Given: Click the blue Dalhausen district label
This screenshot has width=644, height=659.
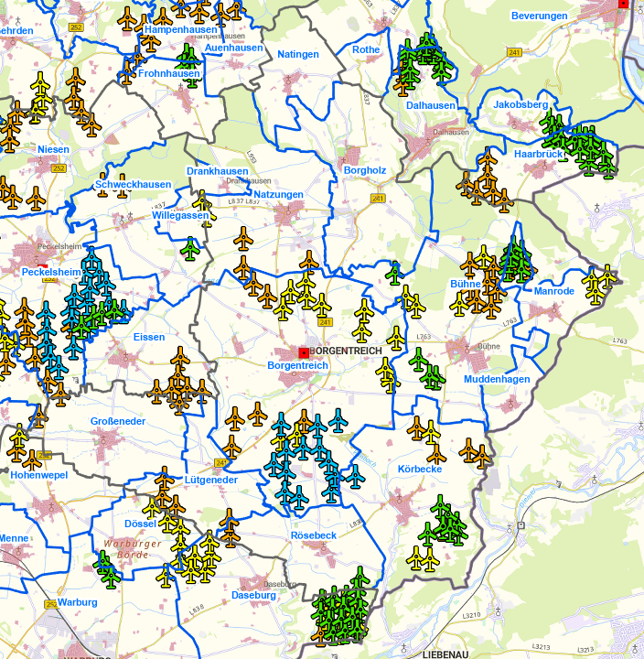Looking at the screenshot, I should pos(431,105).
